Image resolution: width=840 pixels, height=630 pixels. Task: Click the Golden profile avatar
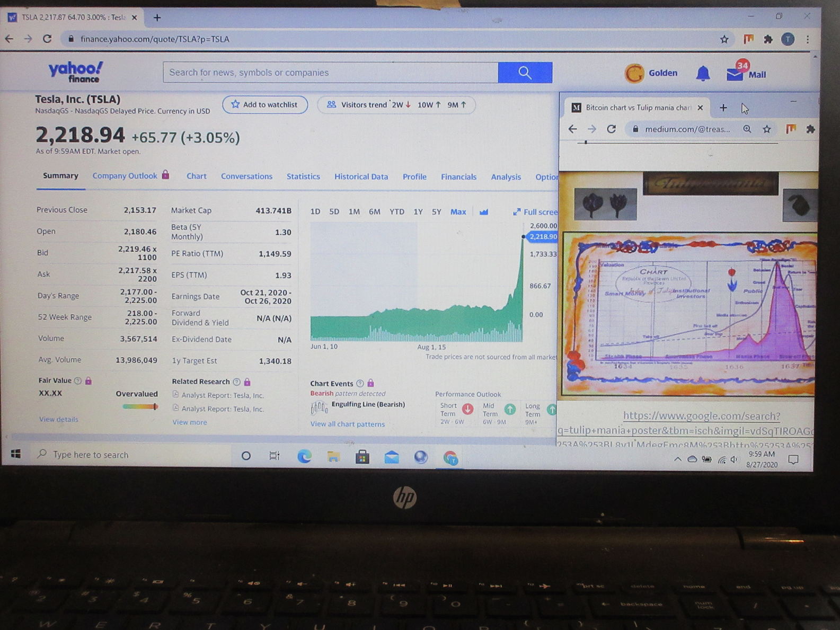coord(634,73)
